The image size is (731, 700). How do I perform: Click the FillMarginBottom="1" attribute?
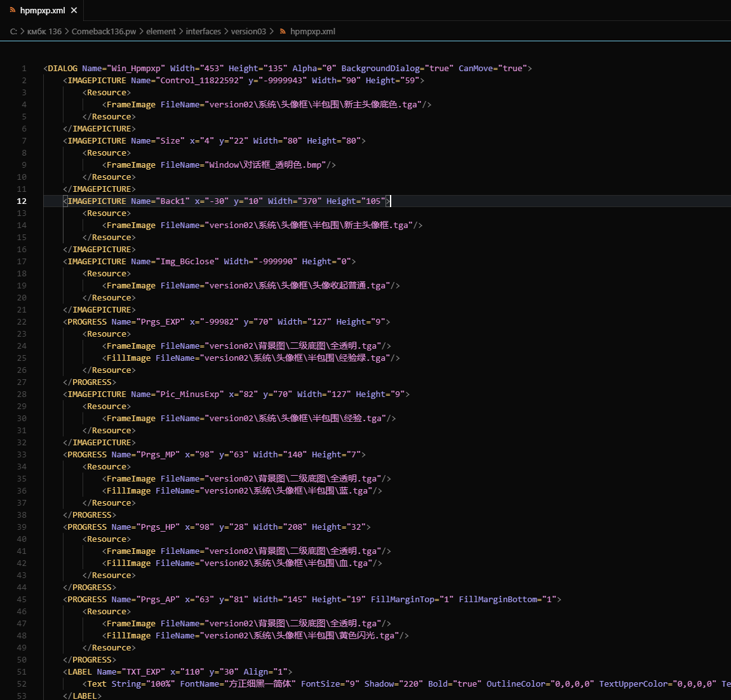click(x=507, y=599)
